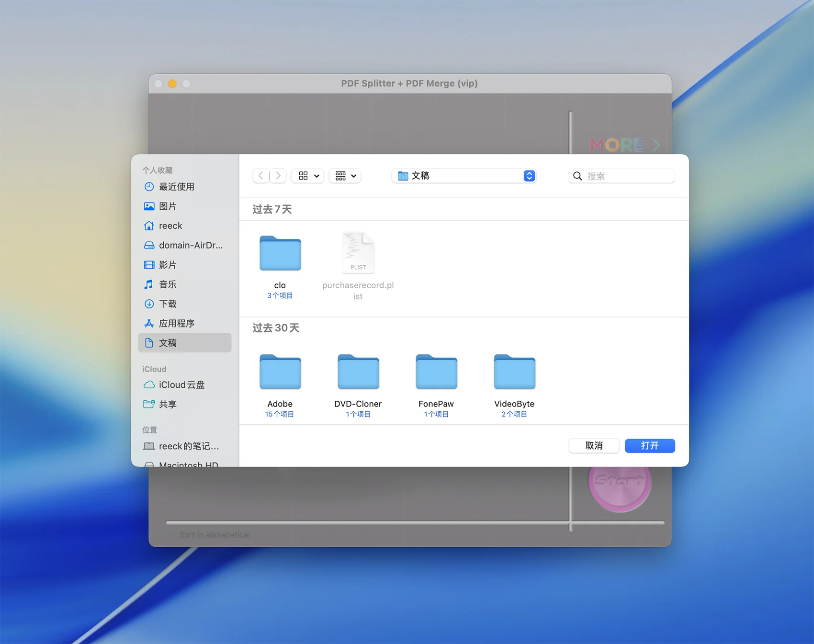The image size is (814, 644).
Task: Click the 取消 button
Action: point(594,446)
